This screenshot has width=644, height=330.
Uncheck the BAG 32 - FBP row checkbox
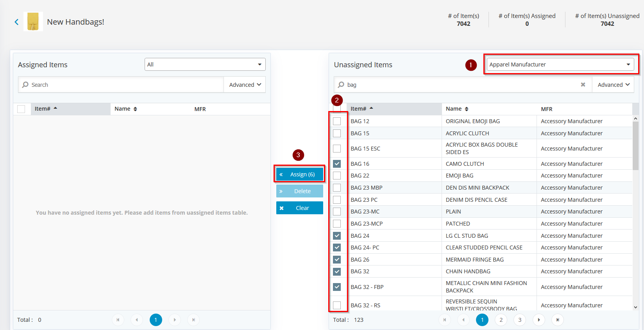click(x=337, y=287)
